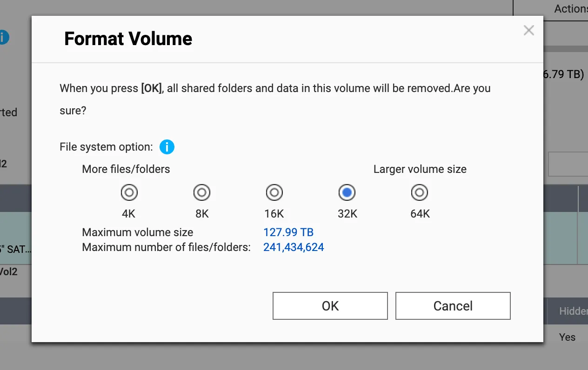The height and width of the screenshot is (370, 588).
Task: Click the File system option info icon
Action: tap(167, 147)
